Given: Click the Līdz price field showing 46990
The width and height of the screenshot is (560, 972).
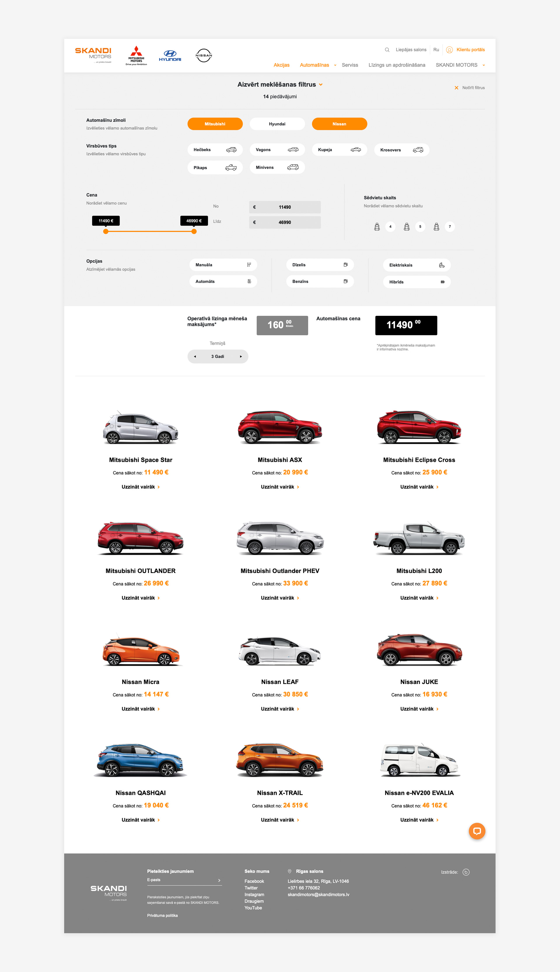Looking at the screenshot, I should pos(285,222).
